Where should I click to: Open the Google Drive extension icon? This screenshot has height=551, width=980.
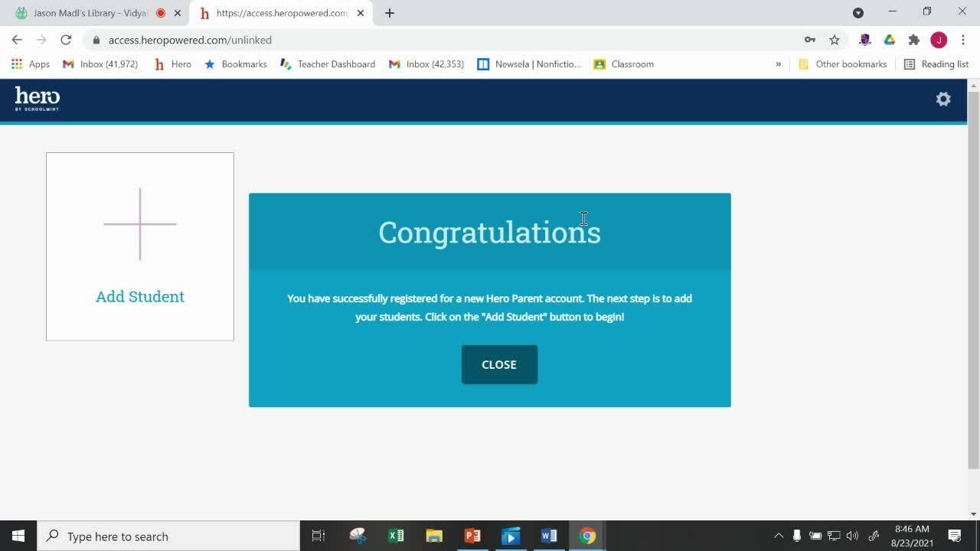[x=890, y=40]
